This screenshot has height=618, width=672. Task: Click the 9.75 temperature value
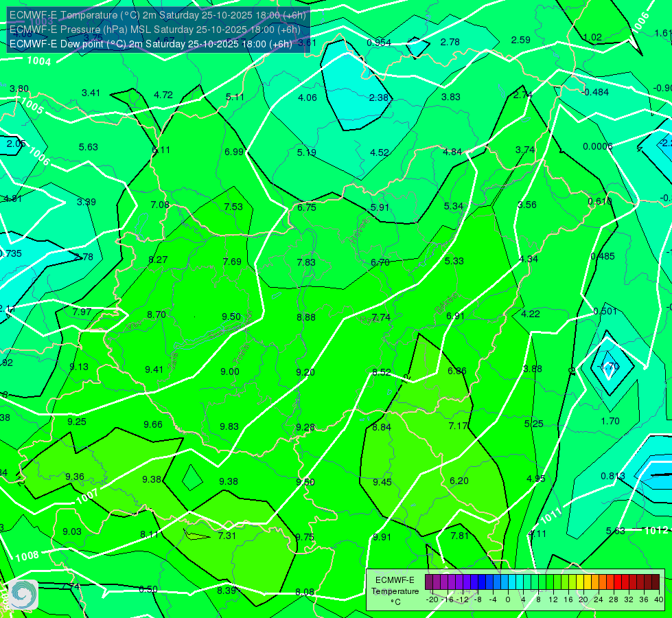tap(305, 537)
